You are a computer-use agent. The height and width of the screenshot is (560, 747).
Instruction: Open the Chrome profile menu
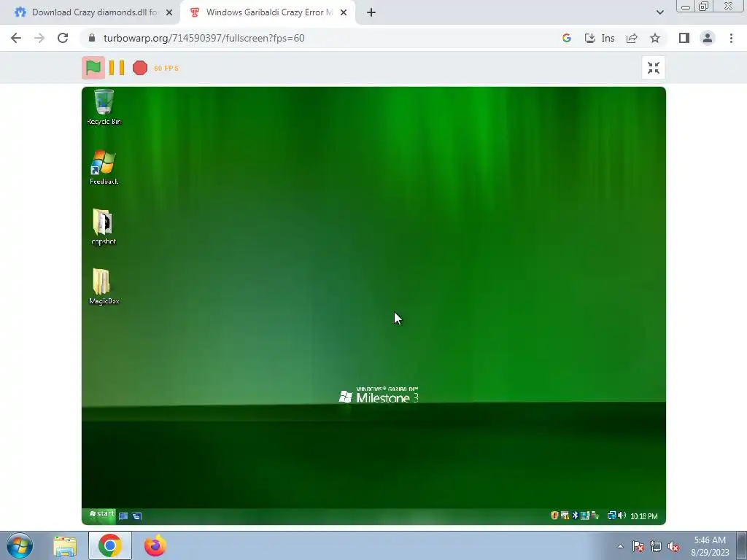coord(708,38)
